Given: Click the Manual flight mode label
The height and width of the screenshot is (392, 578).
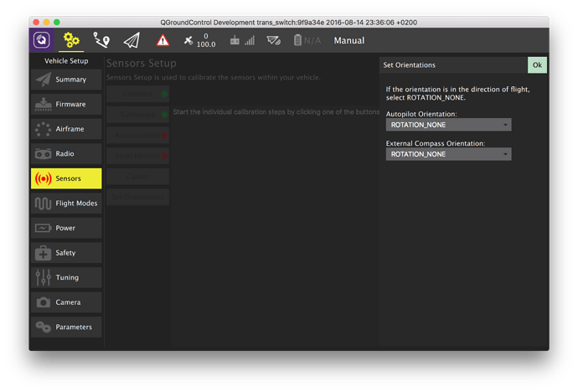Looking at the screenshot, I should pos(349,40).
